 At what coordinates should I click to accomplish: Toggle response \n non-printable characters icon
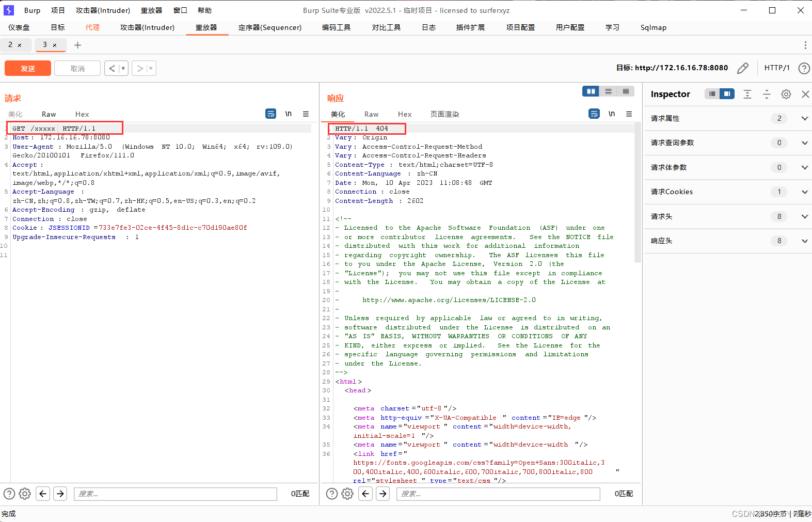[612, 114]
